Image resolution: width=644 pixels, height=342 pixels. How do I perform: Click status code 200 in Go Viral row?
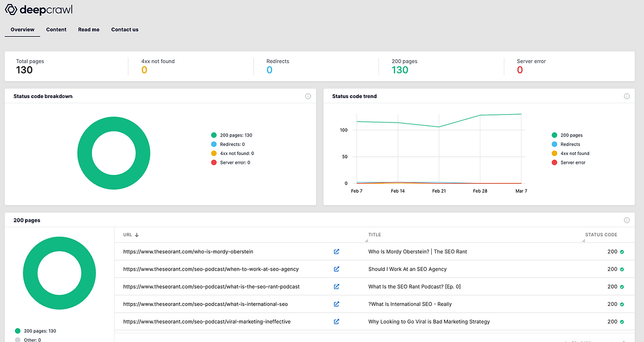[612, 321]
